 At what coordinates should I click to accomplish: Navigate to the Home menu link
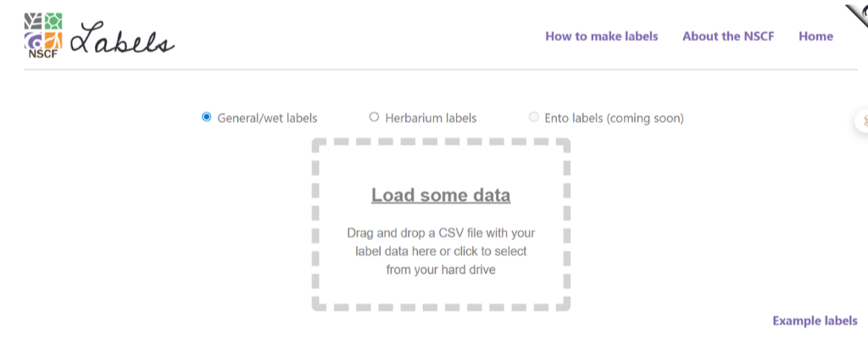coord(815,36)
